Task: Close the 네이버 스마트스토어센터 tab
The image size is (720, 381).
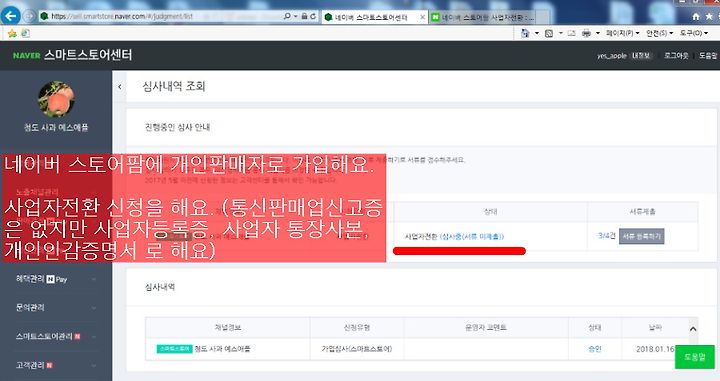Action: 422,17
